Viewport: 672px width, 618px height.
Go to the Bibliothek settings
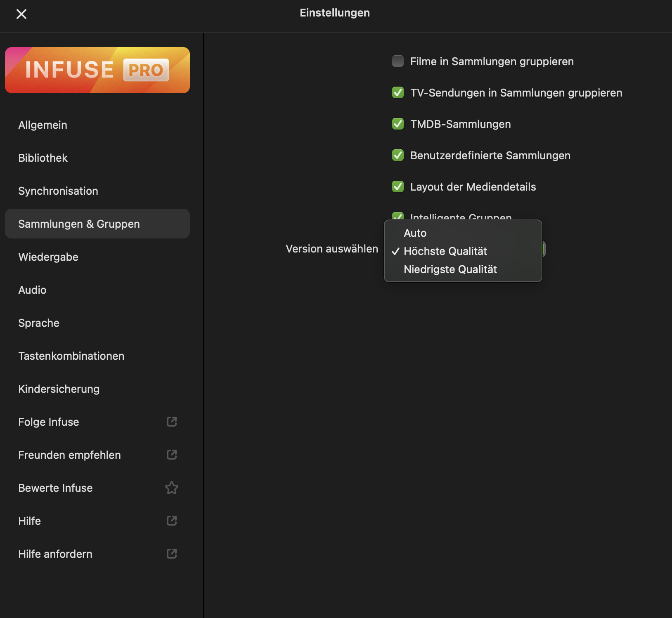coord(43,158)
